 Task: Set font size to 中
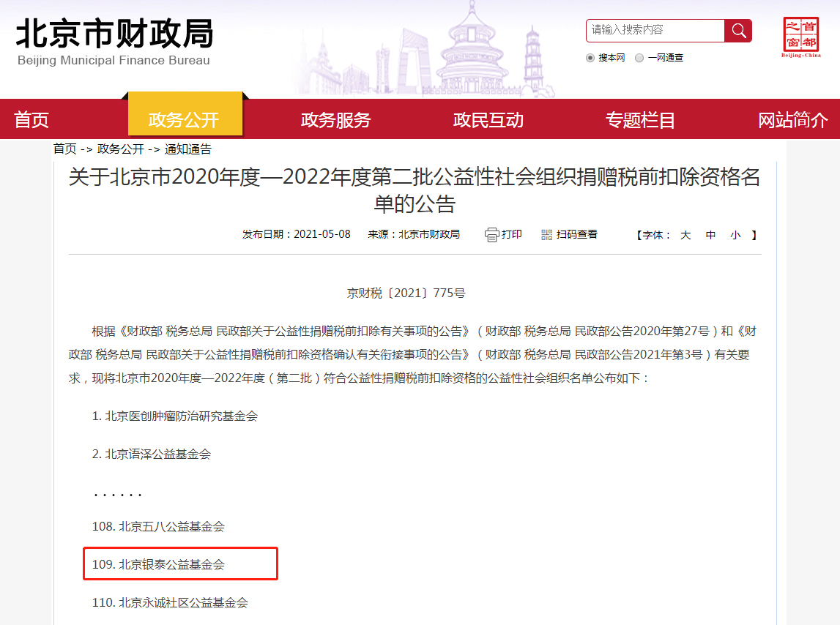[x=710, y=235]
